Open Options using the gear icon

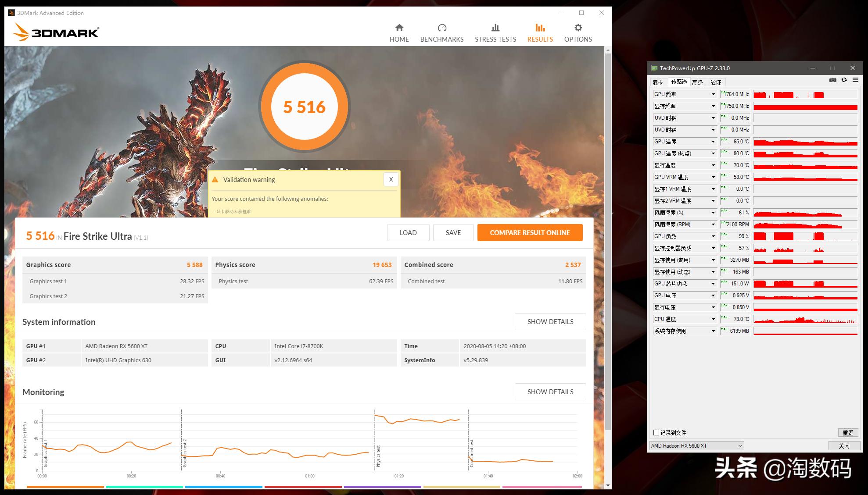click(x=577, y=32)
